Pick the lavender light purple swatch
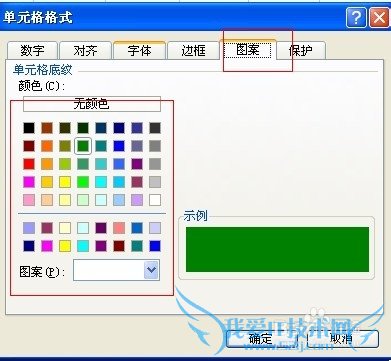391x361 pixels. [x=137, y=200]
